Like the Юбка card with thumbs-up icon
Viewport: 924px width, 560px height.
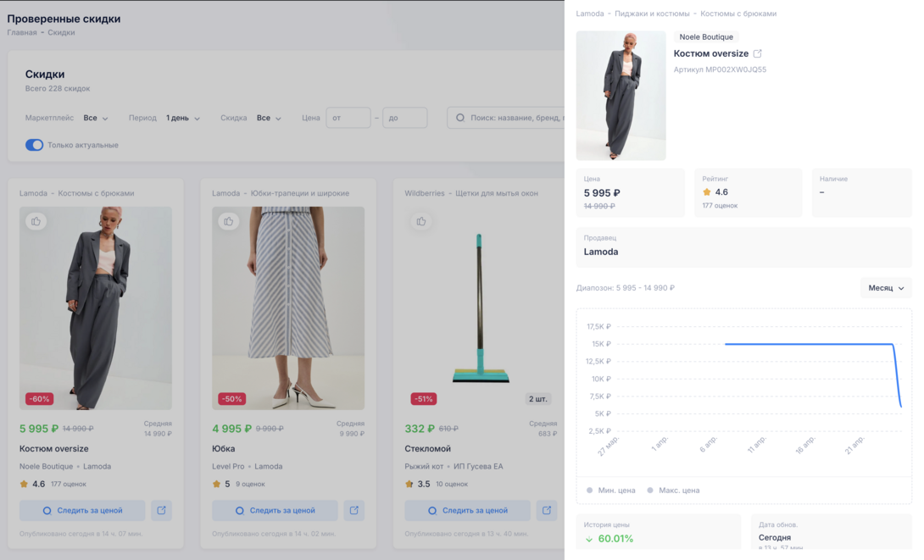pyautogui.click(x=229, y=221)
